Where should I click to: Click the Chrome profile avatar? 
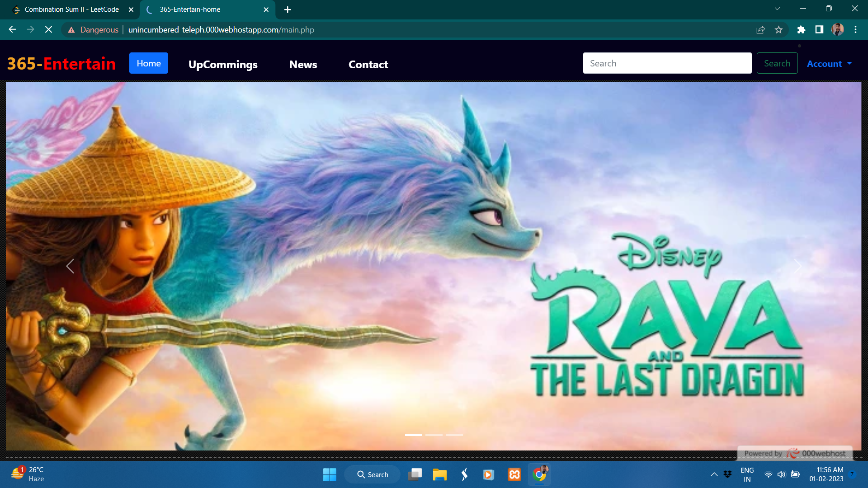(838, 29)
